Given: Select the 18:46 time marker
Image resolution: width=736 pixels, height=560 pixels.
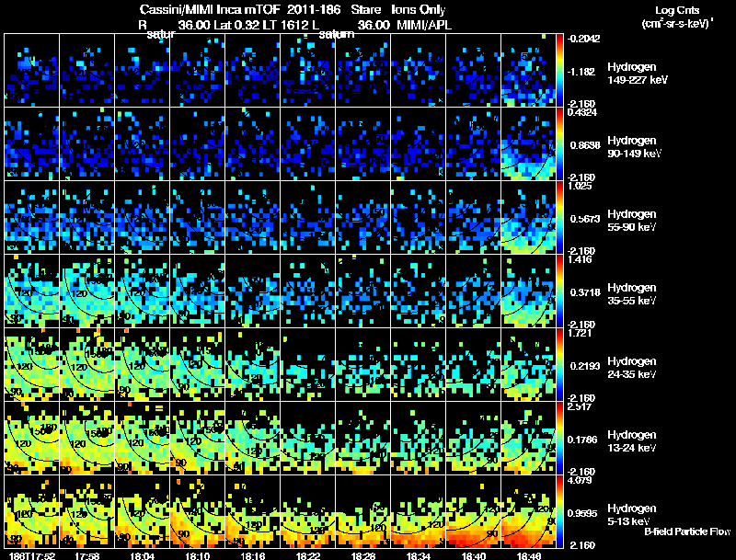Looking at the screenshot, I should (x=529, y=555).
